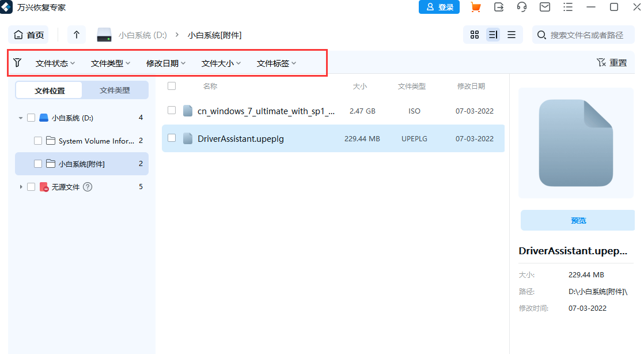The width and height of the screenshot is (644, 354).
Task: Click the filter funnel icon on the left
Action: 17,62
